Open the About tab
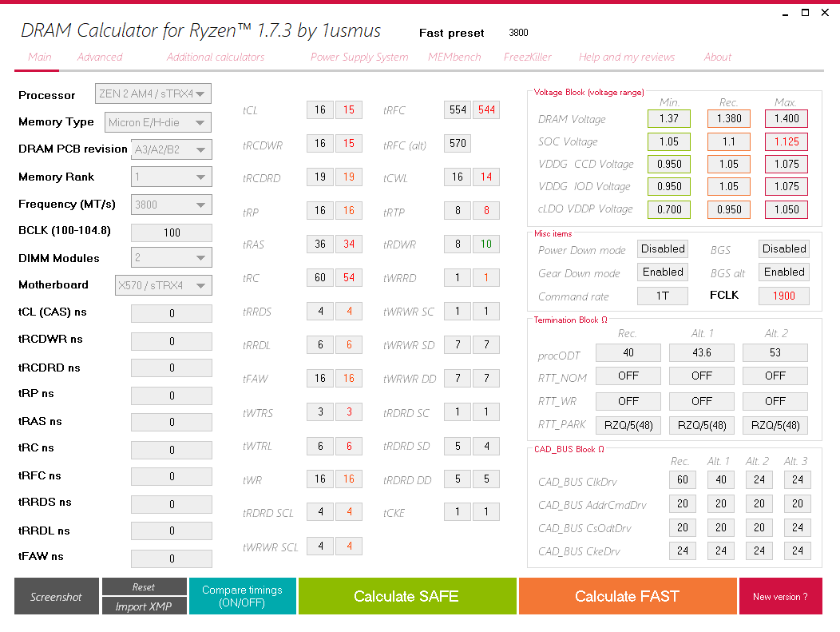This screenshot has height=632, width=840. pyautogui.click(x=717, y=57)
